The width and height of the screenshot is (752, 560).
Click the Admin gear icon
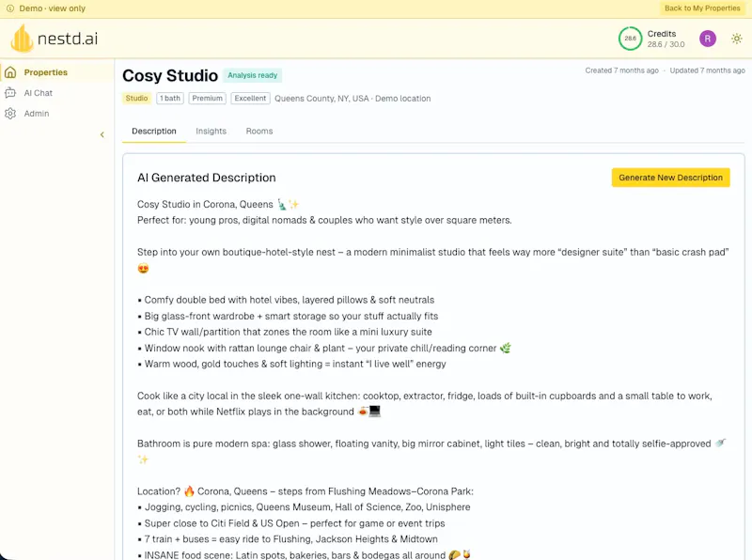[x=10, y=114]
